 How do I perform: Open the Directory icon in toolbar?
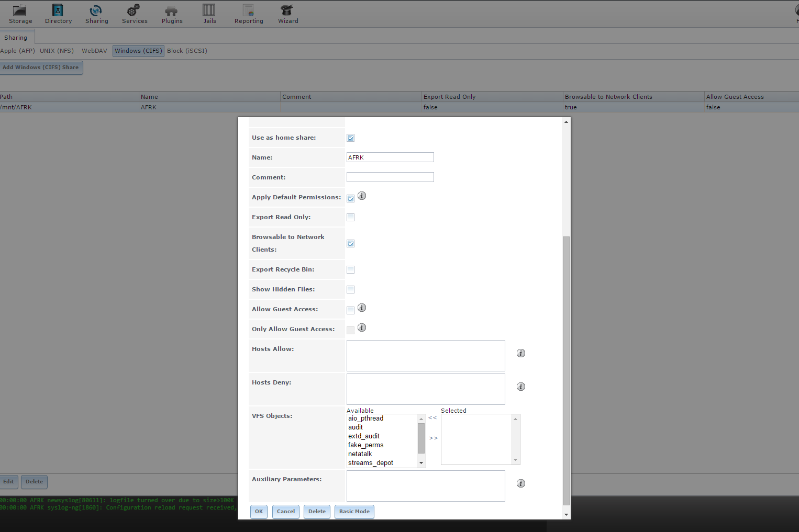[58, 10]
